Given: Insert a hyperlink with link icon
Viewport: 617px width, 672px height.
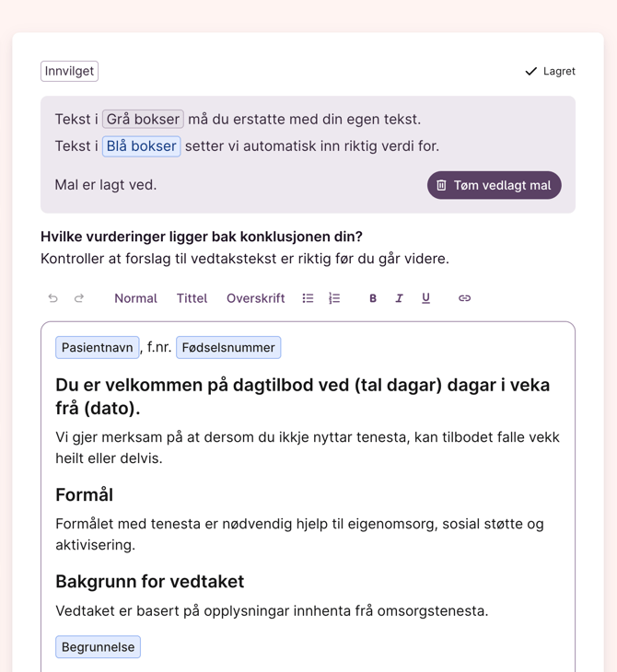Looking at the screenshot, I should [x=464, y=298].
